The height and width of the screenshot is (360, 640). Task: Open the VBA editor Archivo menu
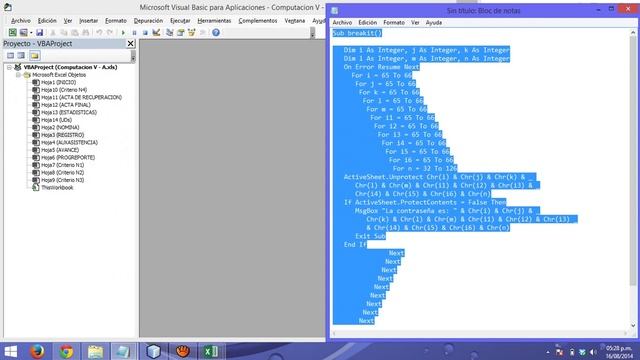point(21,20)
